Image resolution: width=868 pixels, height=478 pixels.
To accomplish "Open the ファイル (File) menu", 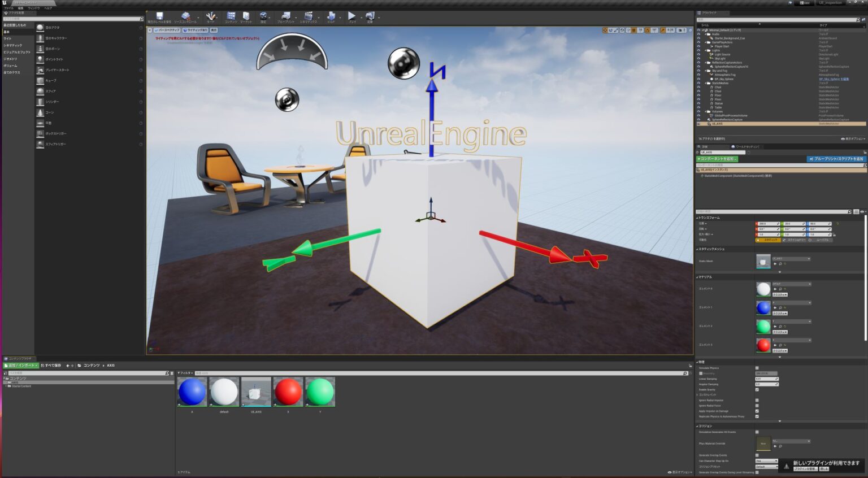I will click(8, 8).
